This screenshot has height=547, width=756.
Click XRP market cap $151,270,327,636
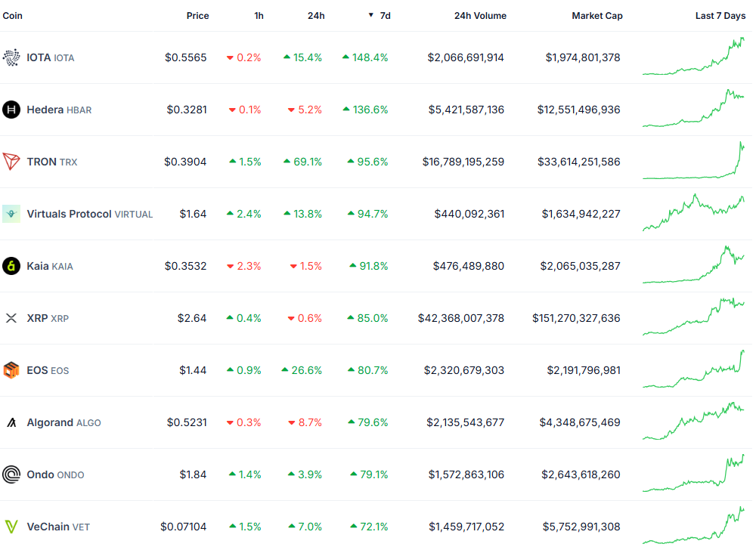coord(576,318)
